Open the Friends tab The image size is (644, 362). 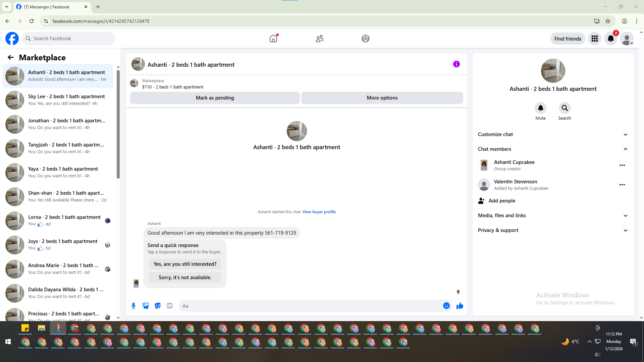pyautogui.click(x=319, y=39)
